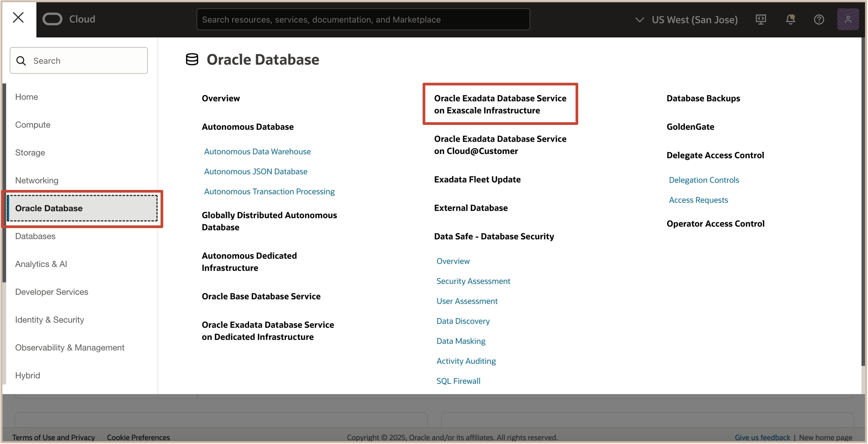Click the top resources search field
868x444 pixels.
coord(363,19)
